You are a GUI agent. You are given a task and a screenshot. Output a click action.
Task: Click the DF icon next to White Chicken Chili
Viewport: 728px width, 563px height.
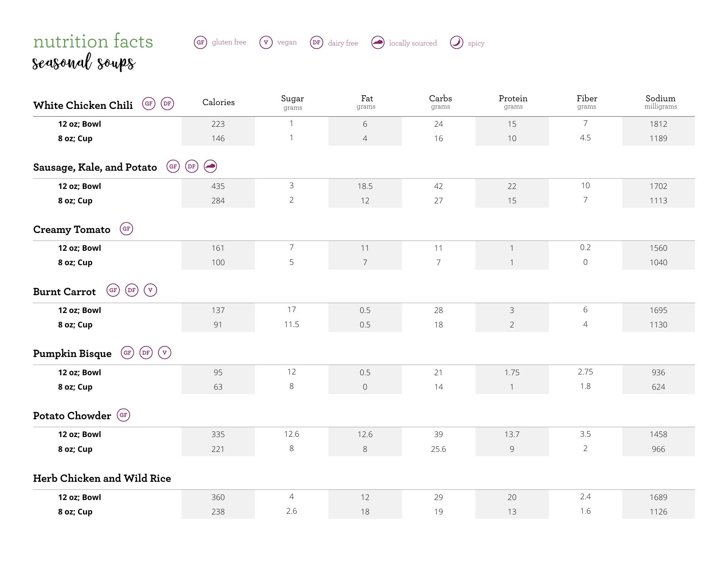(x=167, y=104)
